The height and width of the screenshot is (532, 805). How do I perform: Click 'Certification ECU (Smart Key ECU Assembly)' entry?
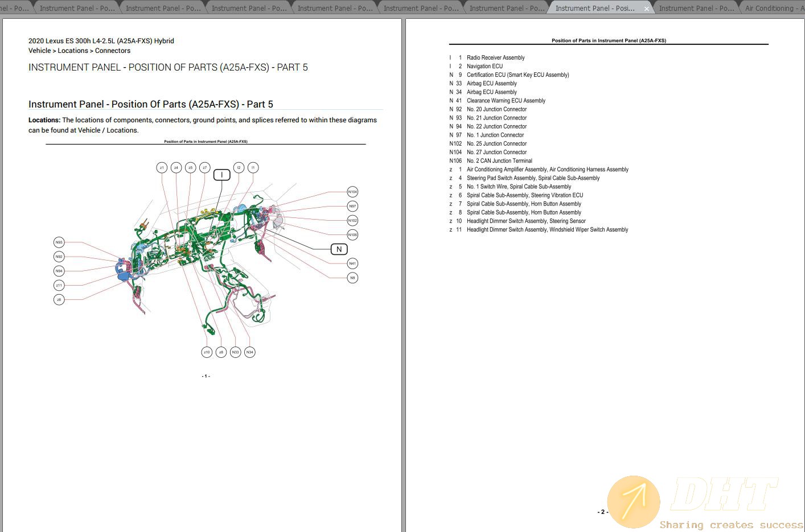coord(517,75)
